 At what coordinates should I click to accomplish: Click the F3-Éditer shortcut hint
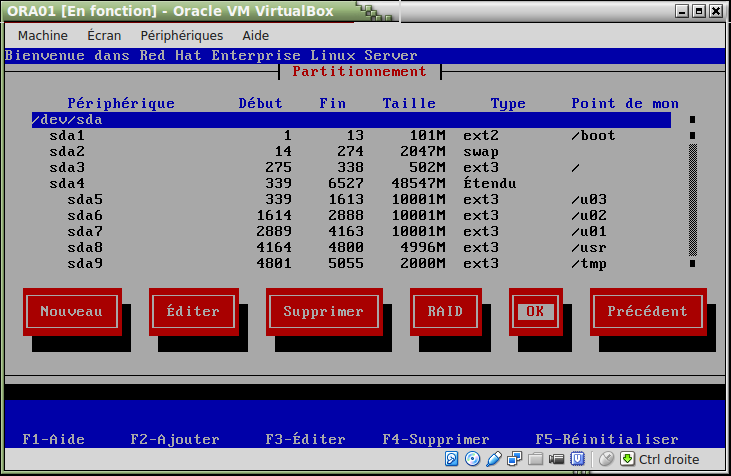(305, 439)
